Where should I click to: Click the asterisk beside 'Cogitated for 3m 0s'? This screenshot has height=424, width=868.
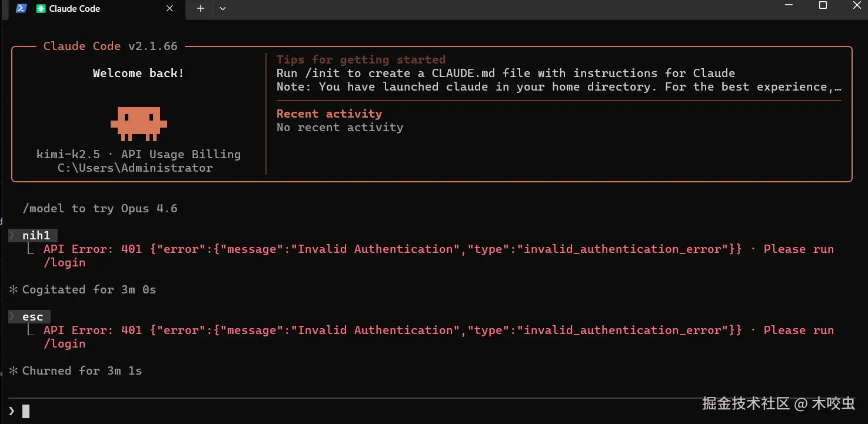pos(14,289)
